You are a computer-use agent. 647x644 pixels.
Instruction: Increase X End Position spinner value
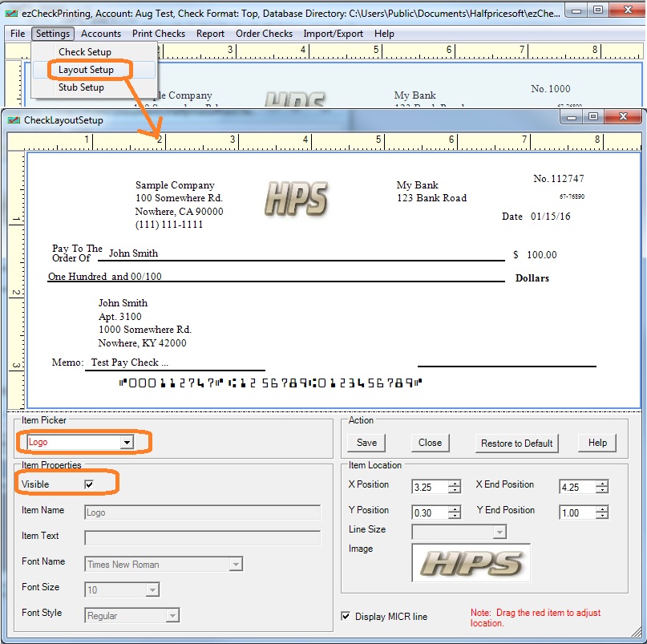coord(601,483)
